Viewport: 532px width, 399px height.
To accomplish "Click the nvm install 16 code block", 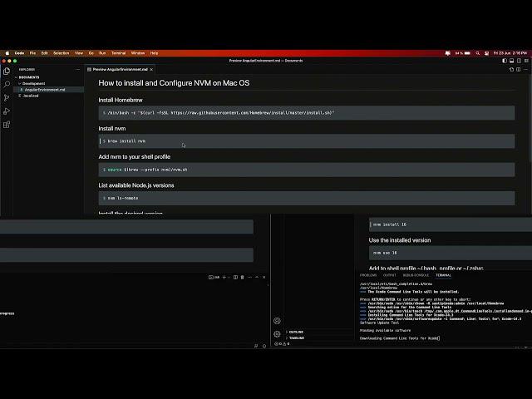I will [x=451, y=224].
